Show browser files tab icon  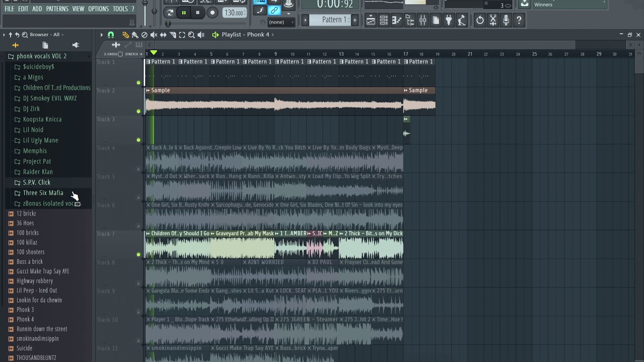click(x=45, y=45)
